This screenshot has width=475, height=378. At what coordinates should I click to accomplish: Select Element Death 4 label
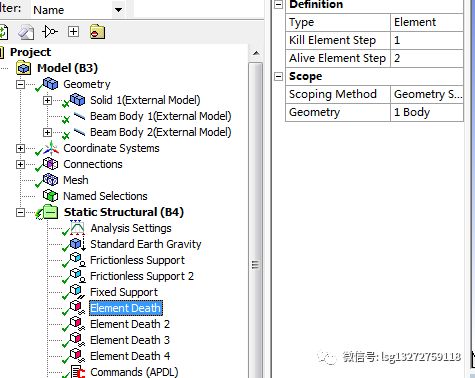click(x=130, y=356)
